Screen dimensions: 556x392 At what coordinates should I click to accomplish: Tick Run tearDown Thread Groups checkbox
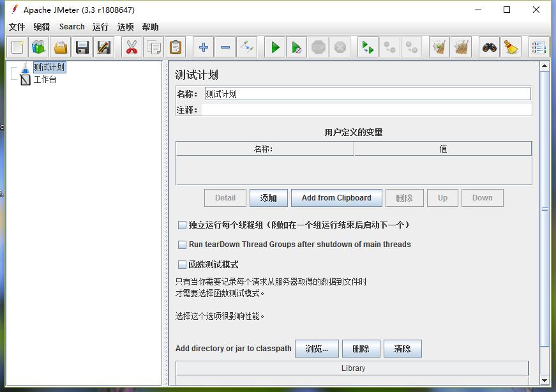tap(182, 245)
